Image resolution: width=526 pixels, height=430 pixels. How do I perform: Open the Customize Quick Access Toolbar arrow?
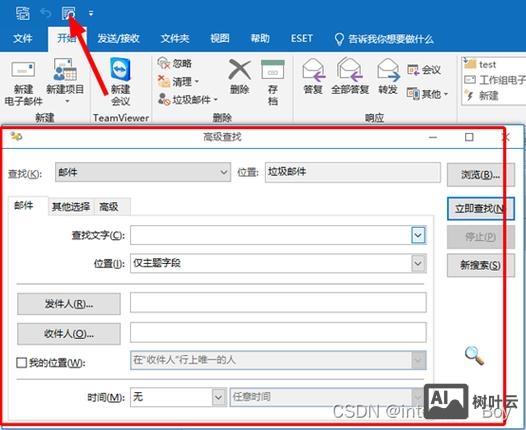coord(91,13)
